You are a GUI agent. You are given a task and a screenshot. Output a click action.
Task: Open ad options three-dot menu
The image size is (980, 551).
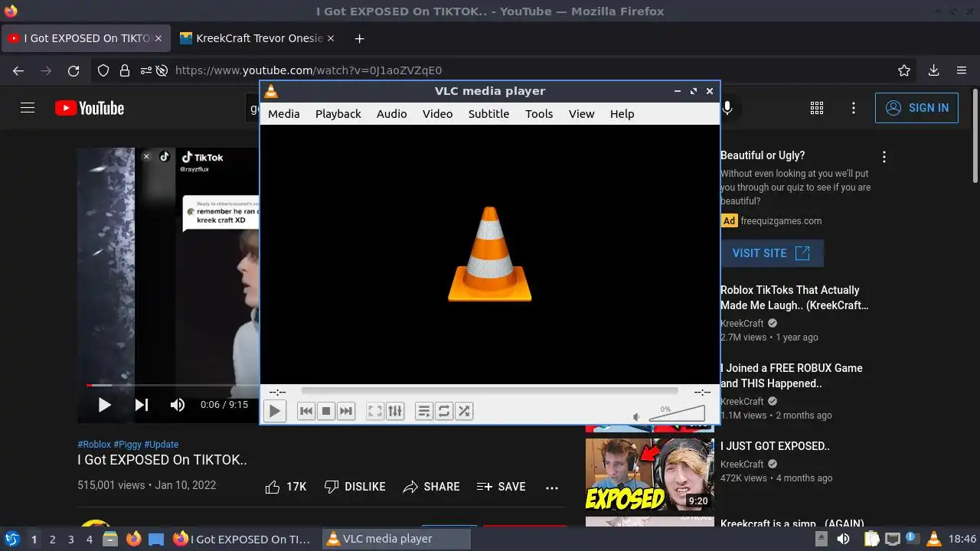884,157
